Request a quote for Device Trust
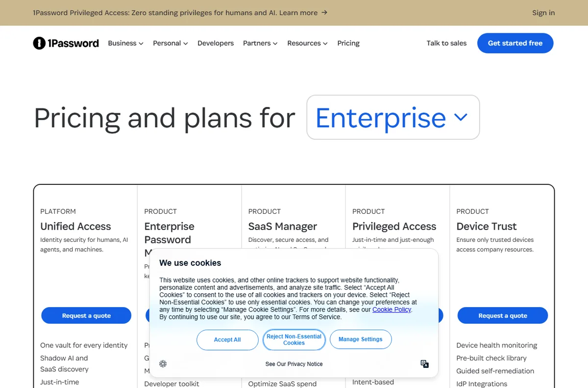588x388 pixels. click(x=503, y=315)
